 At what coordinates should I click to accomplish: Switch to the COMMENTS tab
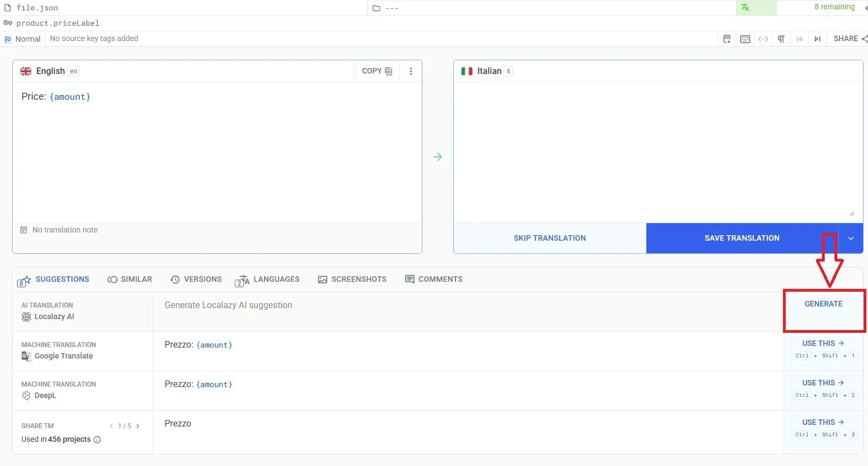coord(434,280)
